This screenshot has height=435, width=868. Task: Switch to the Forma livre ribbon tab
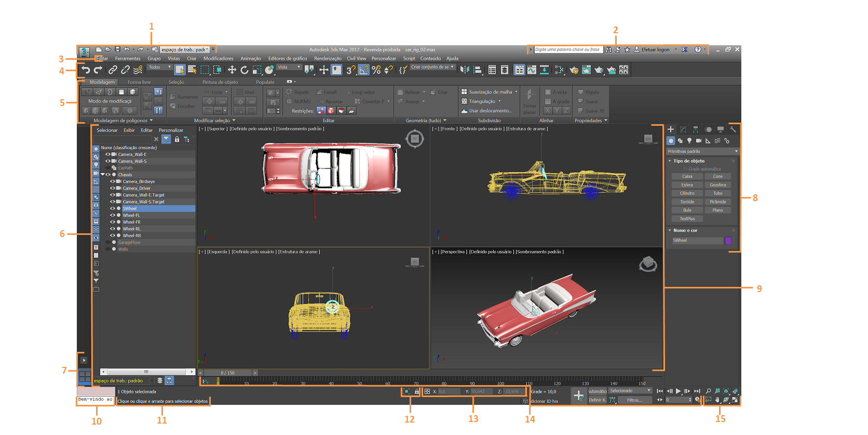[139, 82]
